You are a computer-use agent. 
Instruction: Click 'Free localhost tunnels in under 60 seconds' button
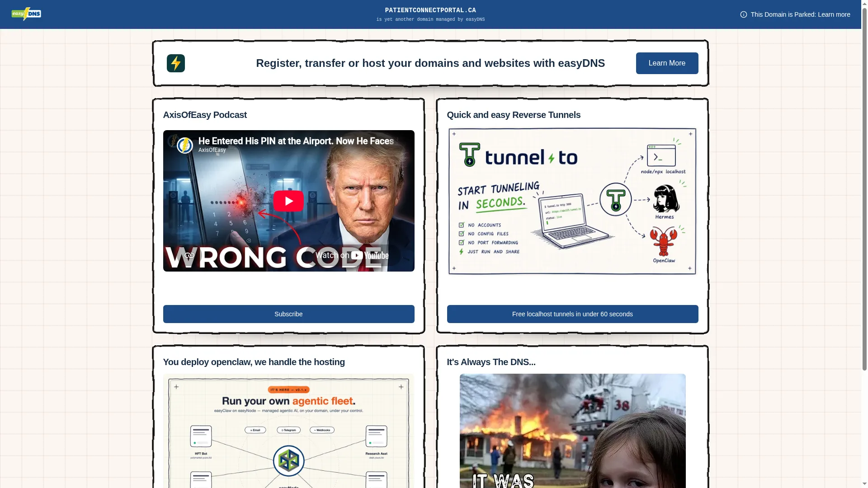coord(572,314)
